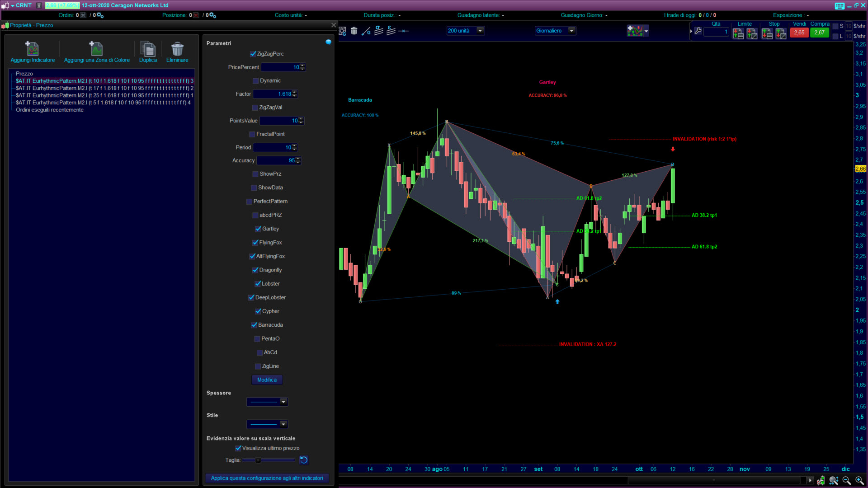Click Applica questa configurazione agli altri indicatori

tap(267, 478)
